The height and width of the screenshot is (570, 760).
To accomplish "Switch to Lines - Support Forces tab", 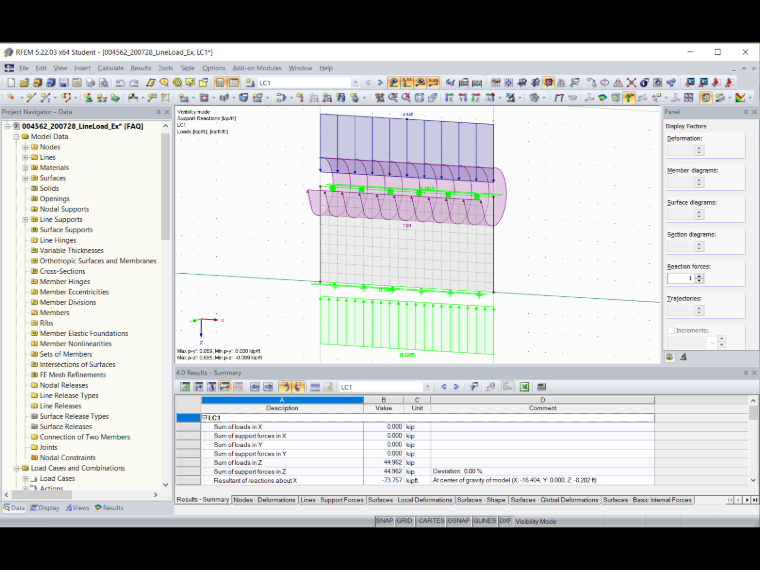I will pos(332,500).
